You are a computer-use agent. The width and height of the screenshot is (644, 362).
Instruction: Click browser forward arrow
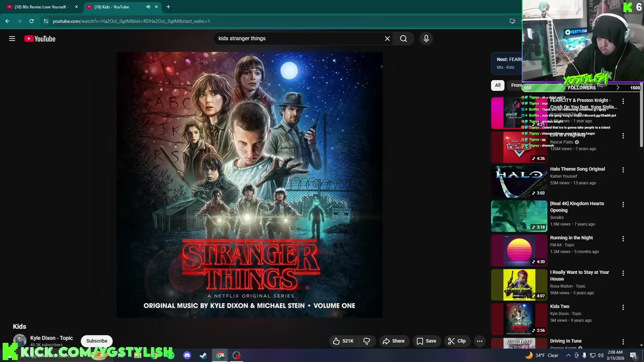[19, 21]
